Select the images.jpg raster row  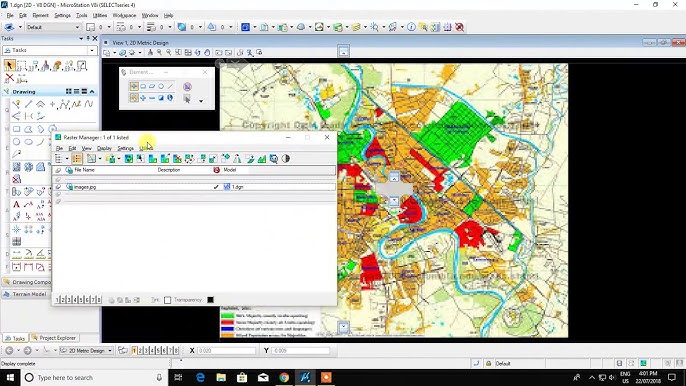pyautogui.click(x=194, y=187)
